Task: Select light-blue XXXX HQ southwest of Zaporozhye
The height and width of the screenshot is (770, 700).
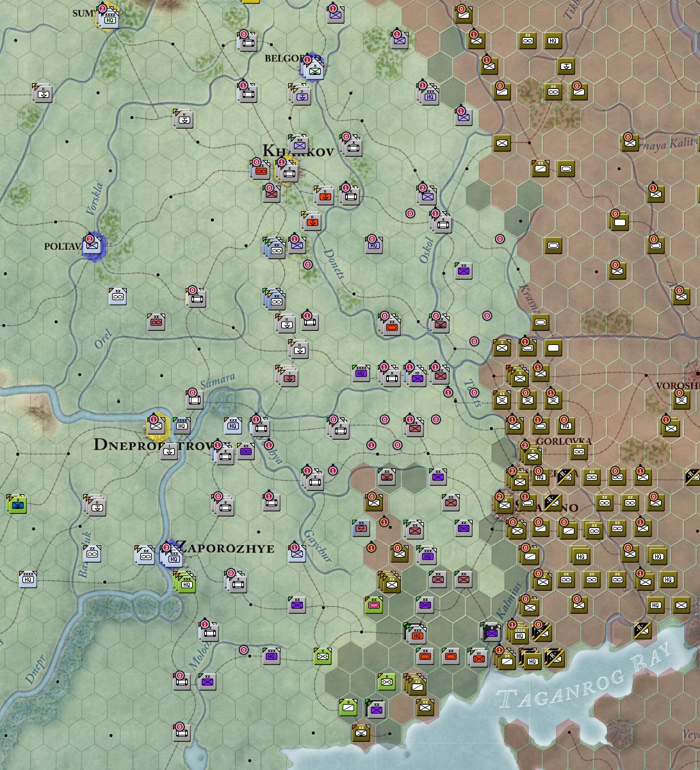Action: tap(28, 579)
